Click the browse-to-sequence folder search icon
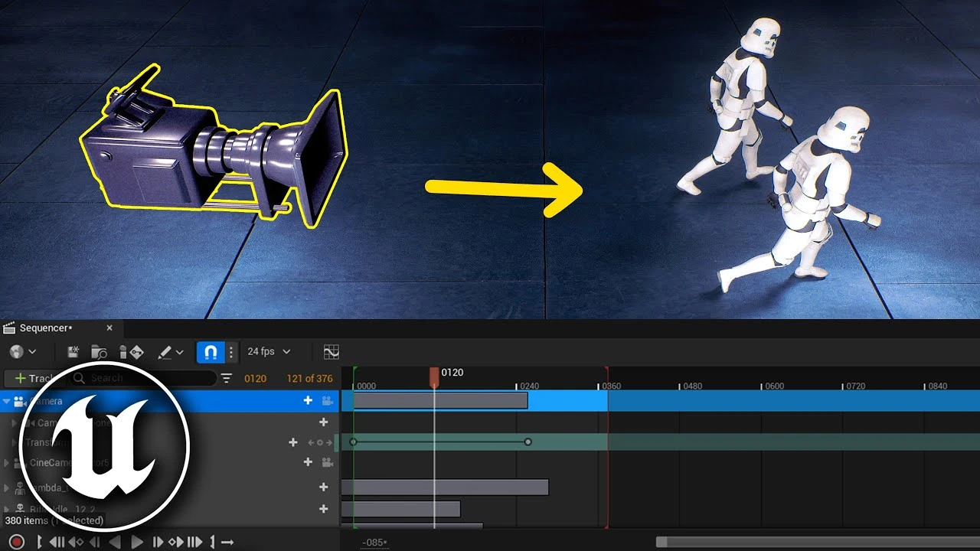Screen dimensions: 980x551 pos(99,352)
